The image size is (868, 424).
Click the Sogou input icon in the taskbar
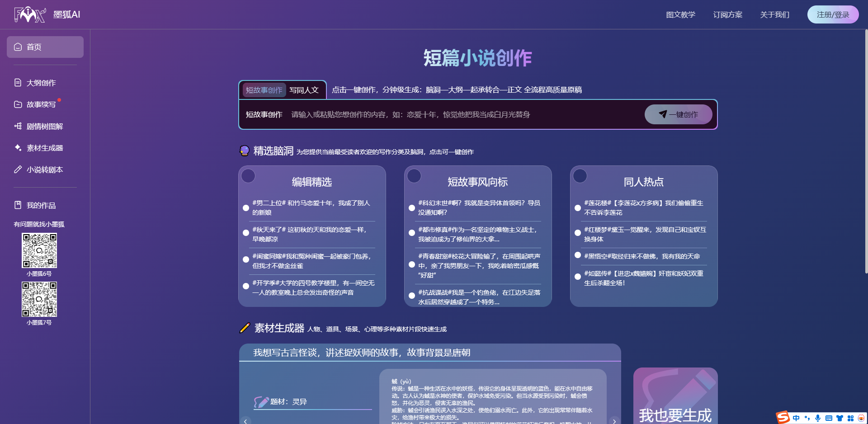(x=783, y=417)
